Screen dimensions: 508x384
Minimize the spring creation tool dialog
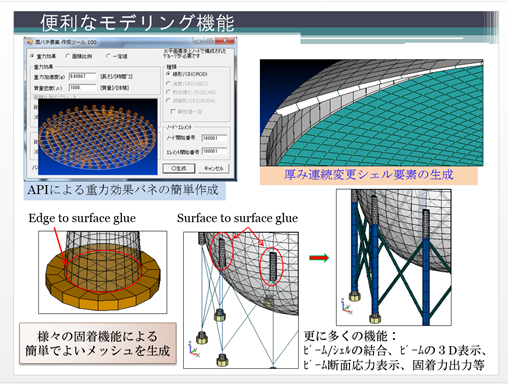pos(199,41)
